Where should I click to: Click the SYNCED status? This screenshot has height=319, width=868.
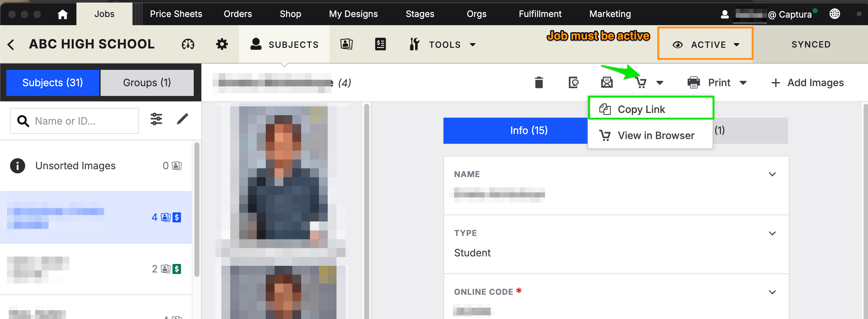810,44
